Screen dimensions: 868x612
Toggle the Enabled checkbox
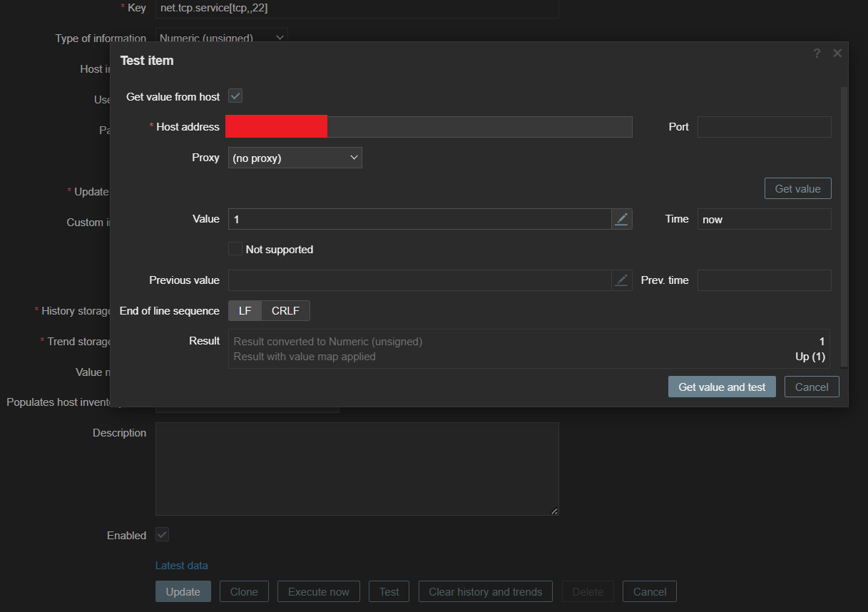pos(162,535)
